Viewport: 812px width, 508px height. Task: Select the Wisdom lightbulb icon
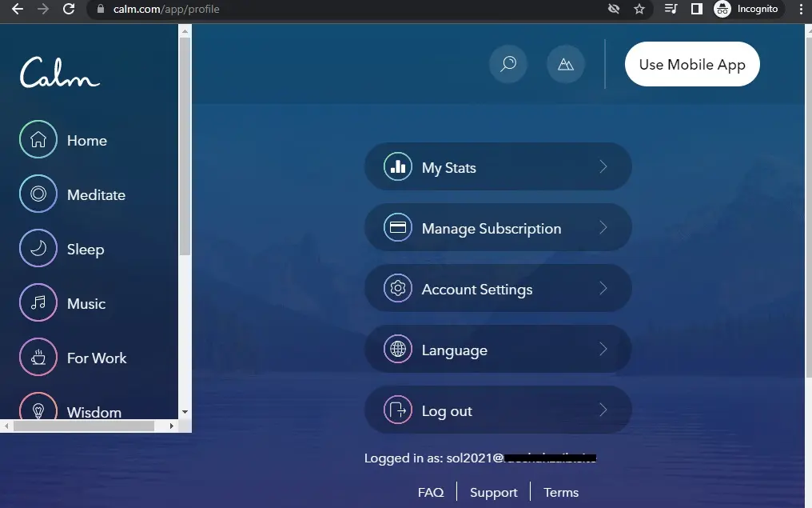click(x=38, y=406)
